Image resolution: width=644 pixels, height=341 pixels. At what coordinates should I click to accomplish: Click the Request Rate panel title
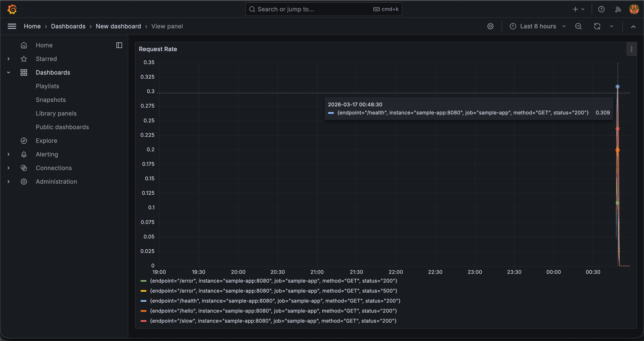[x=158, y=49]
